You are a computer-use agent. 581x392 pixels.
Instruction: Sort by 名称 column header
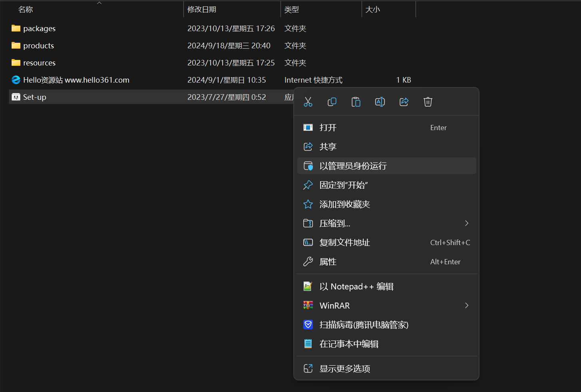pos(26,9)
